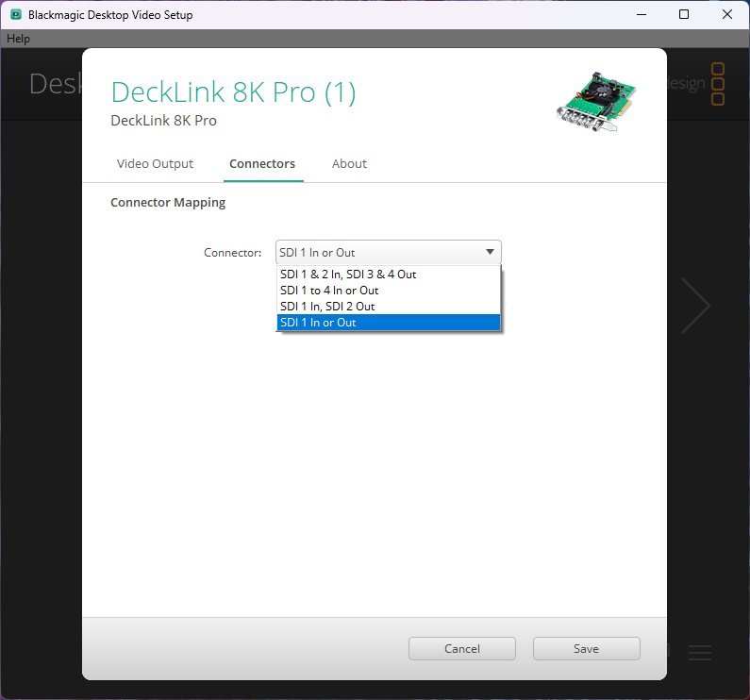Close the Blackmagic Desktop Video Setup window
This screenshot has height=700, width=750.
point(727,14)
